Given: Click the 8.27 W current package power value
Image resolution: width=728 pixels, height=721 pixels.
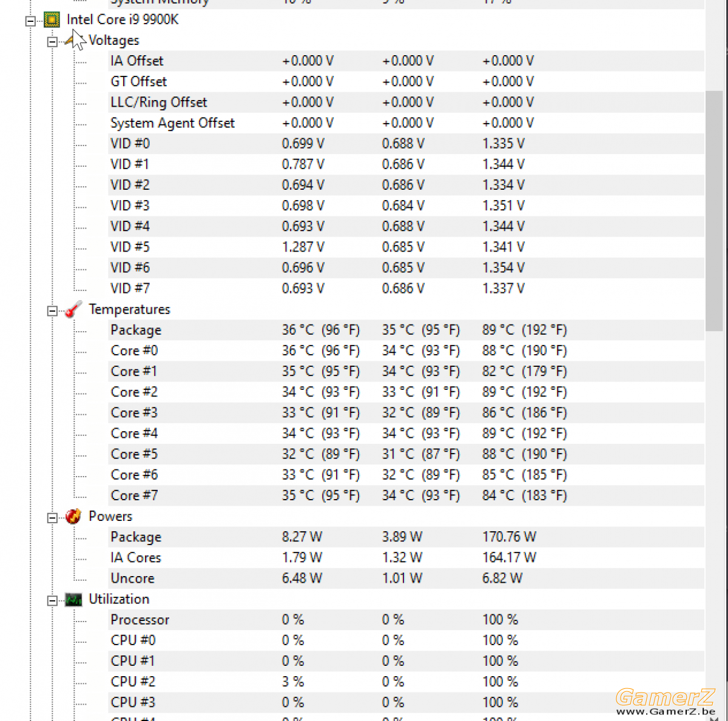Looking at the screenshot, I should click(302, 537).
